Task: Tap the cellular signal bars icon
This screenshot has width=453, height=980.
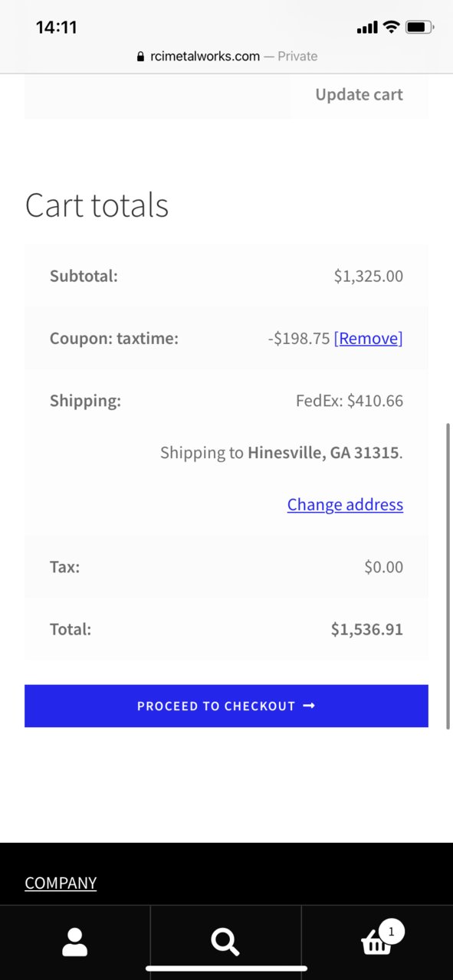Action: point(367,28)
